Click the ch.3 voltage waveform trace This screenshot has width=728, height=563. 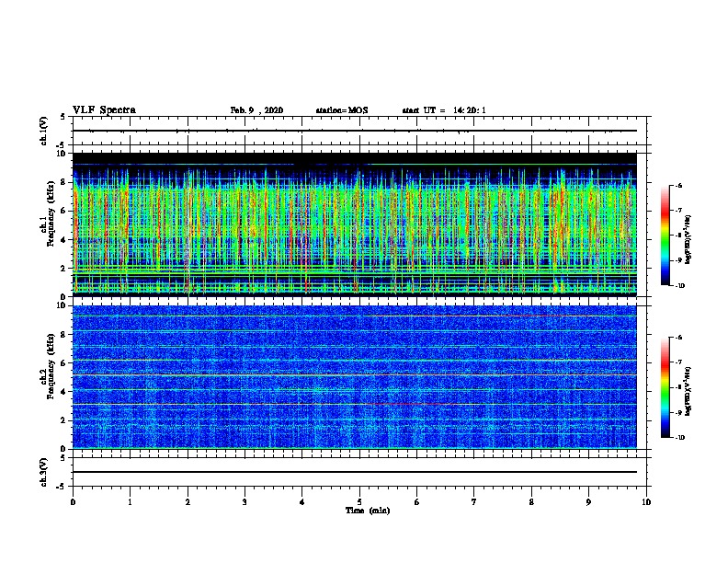tap(355, 472)
